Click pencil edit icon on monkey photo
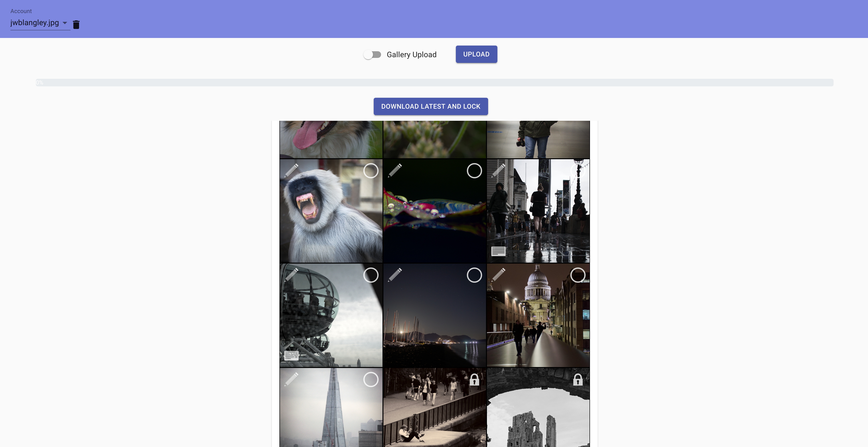The height and width of the screenshot is (447, 868). (x=292, y=170)
